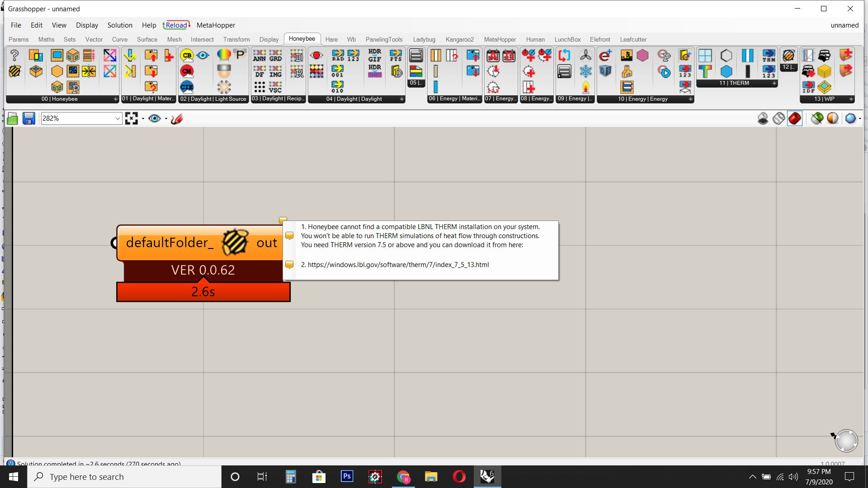
Task: Click the ANN annual daylight recipe icon
Action: pos(259,56)
